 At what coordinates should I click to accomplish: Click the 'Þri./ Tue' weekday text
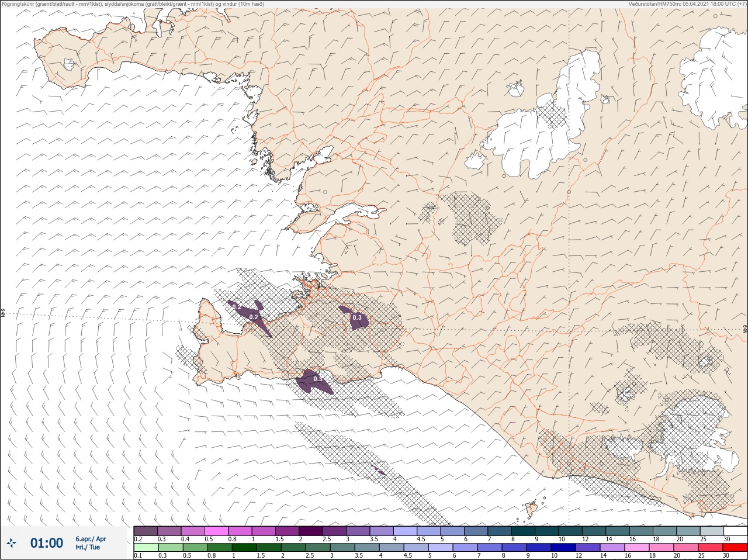point(88,548)
